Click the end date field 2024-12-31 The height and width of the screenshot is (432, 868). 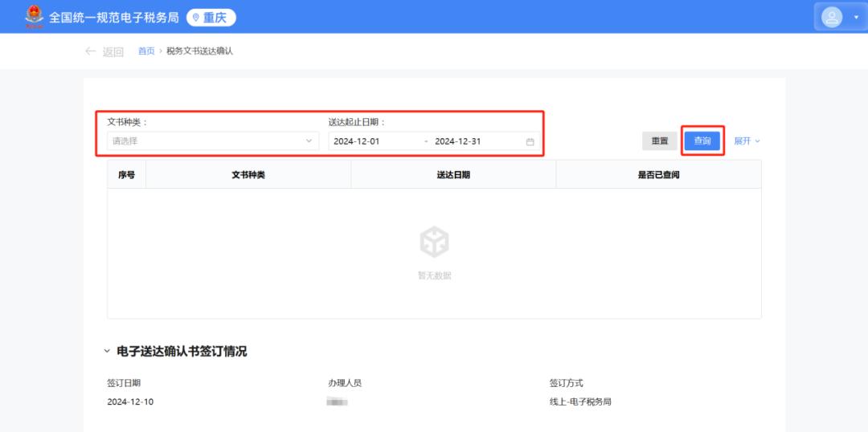click(458, 141)
